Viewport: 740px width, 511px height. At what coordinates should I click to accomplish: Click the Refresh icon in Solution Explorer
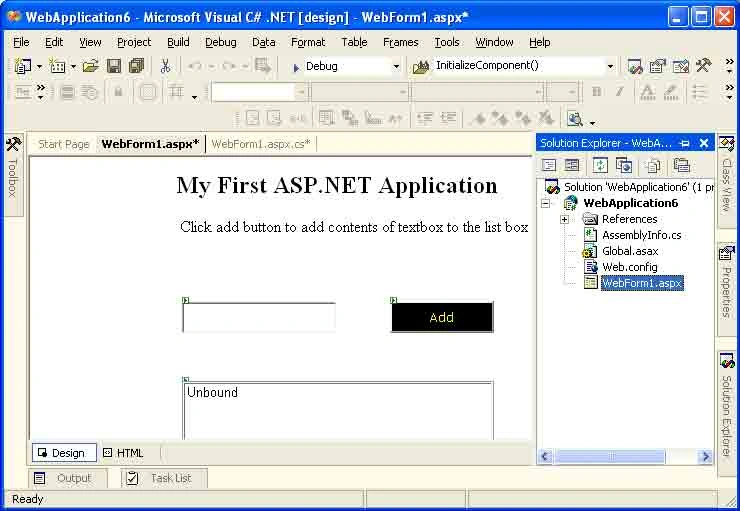(600, 165)
